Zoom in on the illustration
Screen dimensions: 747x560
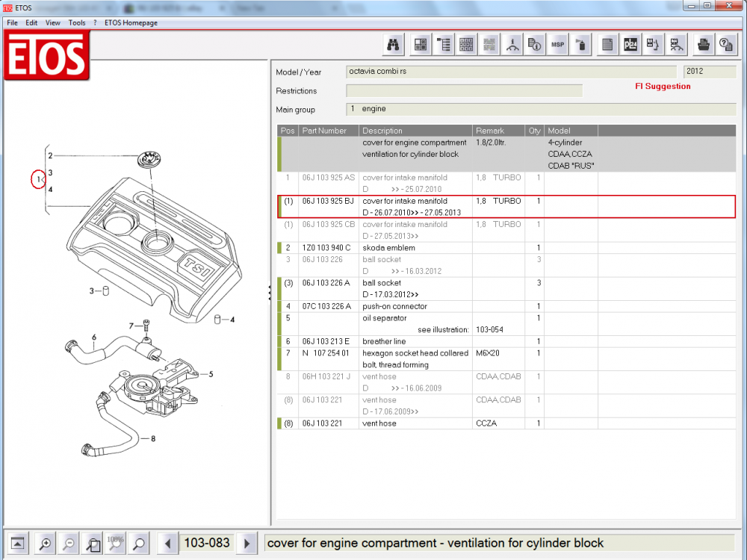pyautogui.click(x=46, y=543)
